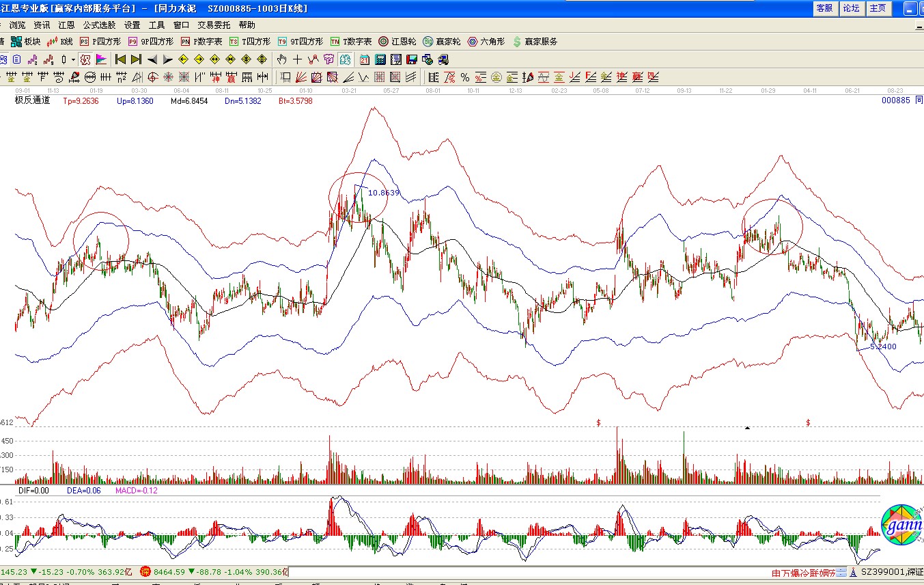
Task: Jump to first bar with skip-start arrow
Action: click(121, 59)
